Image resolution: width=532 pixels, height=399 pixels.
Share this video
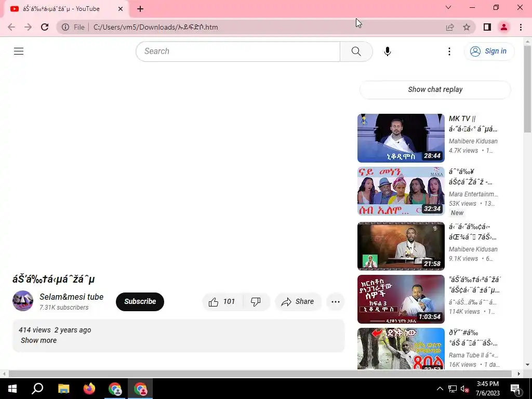point(298,302)
